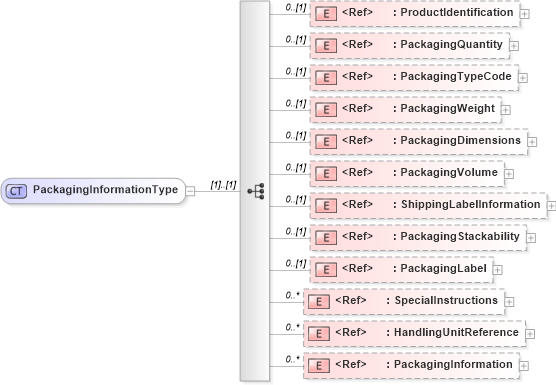
Task: Expand the HandlingUnitReference element
Action: [530, 334]
